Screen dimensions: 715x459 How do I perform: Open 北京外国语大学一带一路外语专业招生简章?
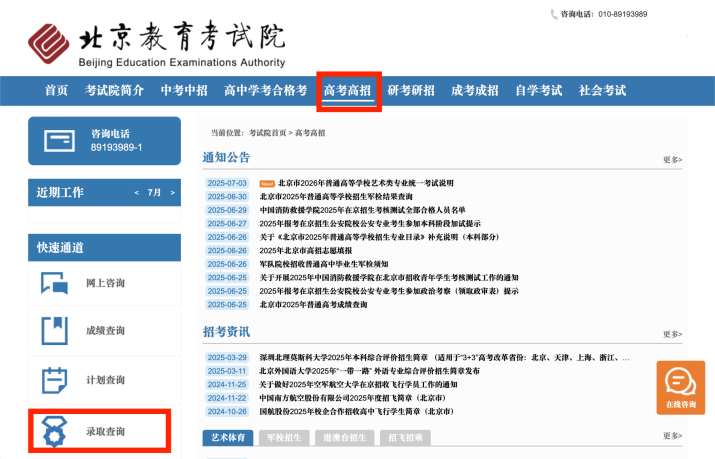[x=369, y=371]
